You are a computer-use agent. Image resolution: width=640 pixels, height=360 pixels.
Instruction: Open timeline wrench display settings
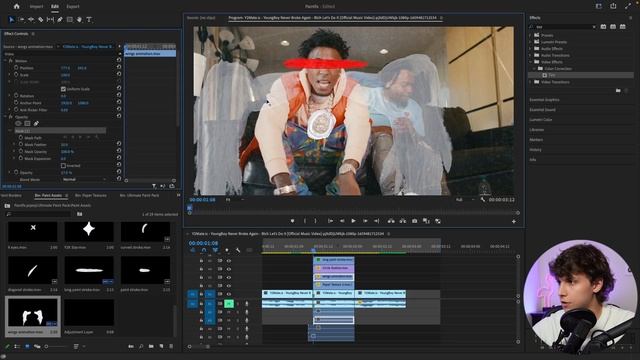tap(238, 250)
